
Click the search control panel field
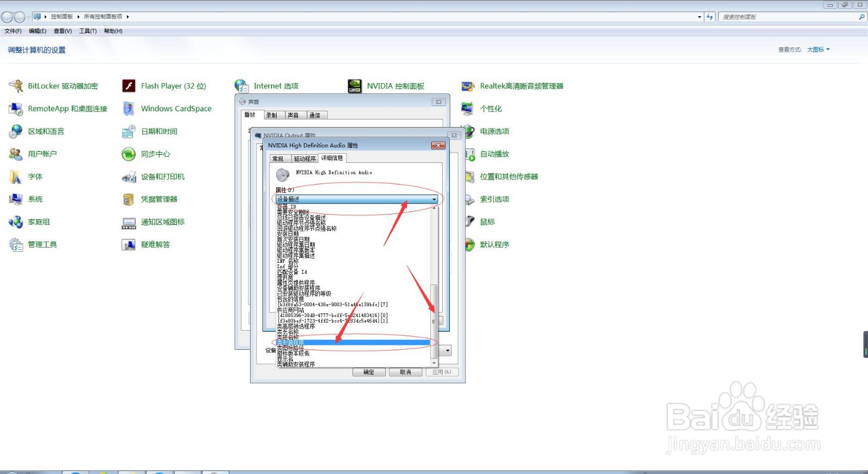tap(789, 17)
